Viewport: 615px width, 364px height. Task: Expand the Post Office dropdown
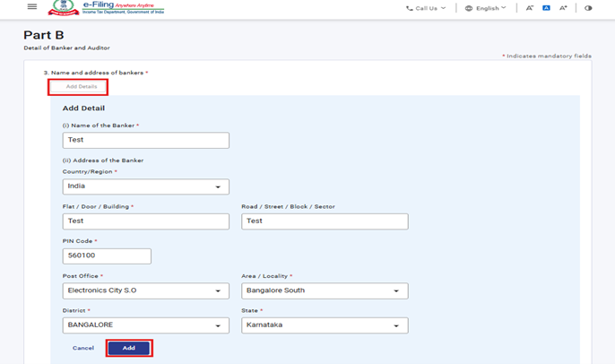click(x=145, y=290)
